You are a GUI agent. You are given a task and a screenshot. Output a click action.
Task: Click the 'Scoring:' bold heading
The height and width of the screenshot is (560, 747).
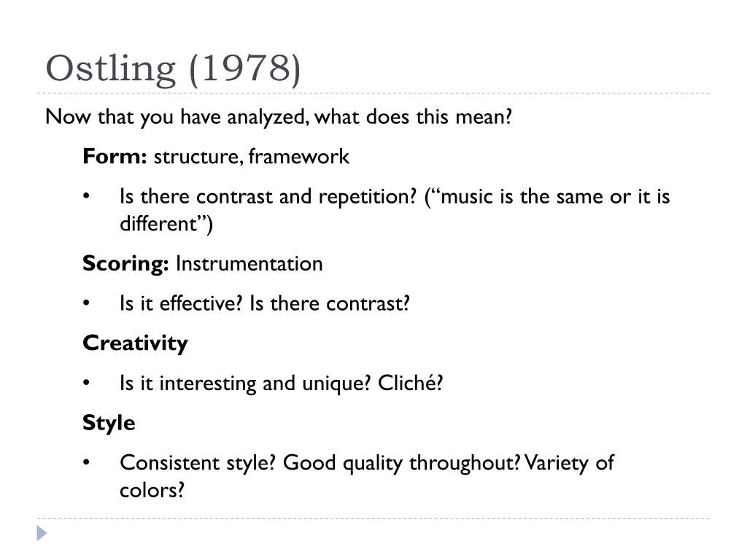[x=125, y=263]
